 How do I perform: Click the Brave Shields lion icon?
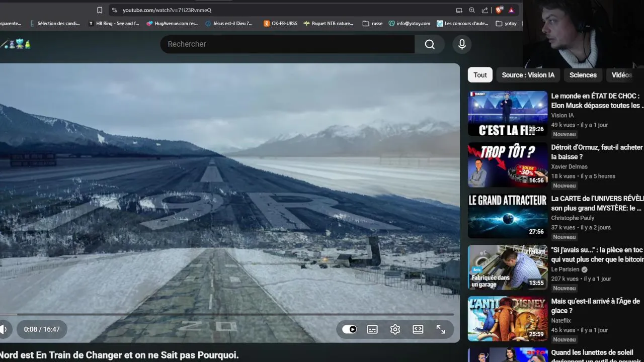point(499,10)
